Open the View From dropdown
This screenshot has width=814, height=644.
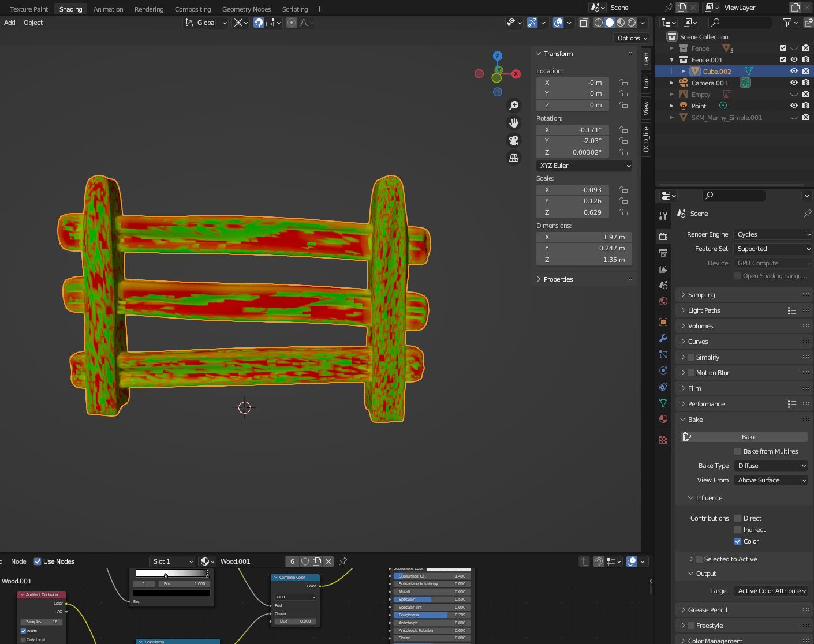pyautogui.click(x=771, y=480)
